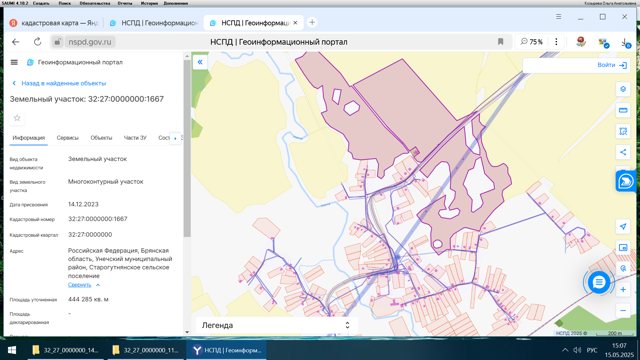Zoom out with the minus button

tap(623, 310)
